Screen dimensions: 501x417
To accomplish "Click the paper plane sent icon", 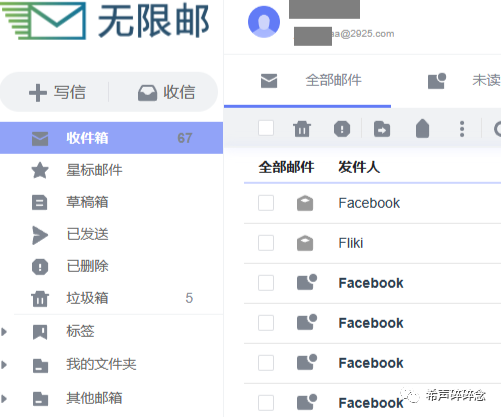I will click(x=40, y=235).
